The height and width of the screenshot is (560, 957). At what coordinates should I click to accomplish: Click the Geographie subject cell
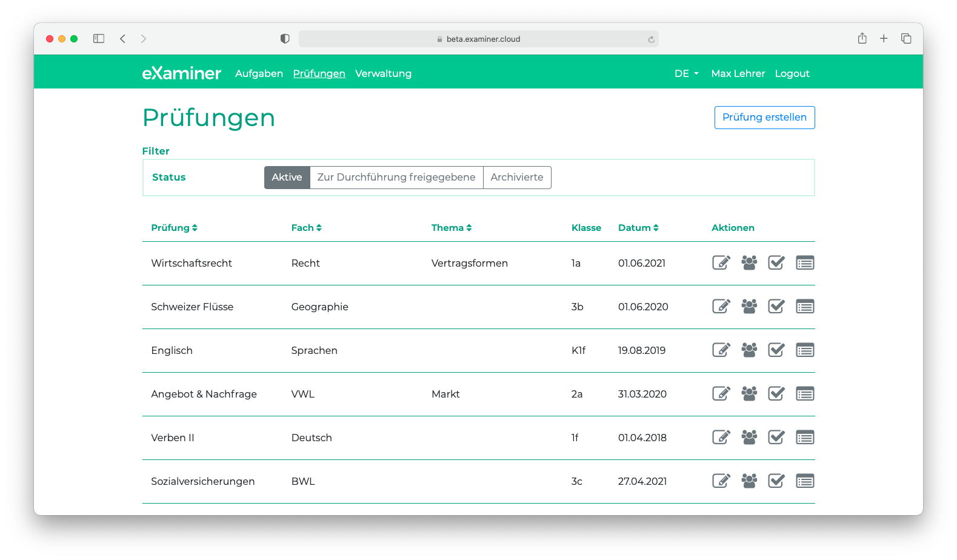click(319, 307)
